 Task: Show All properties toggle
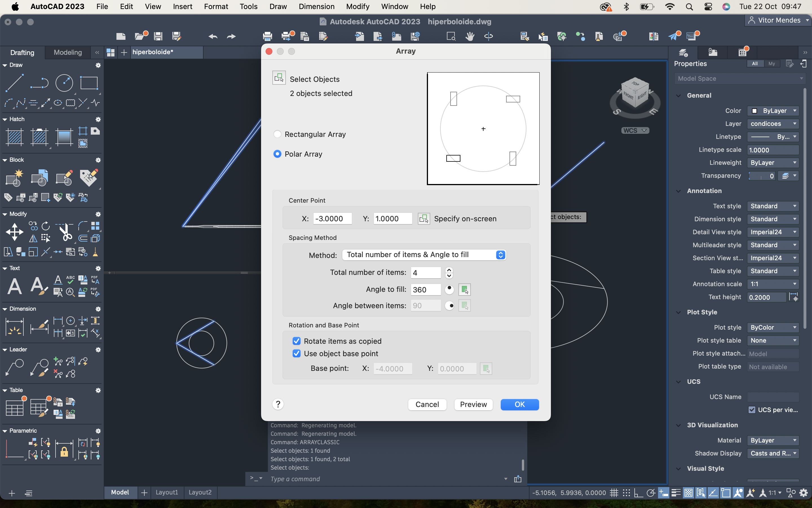(x=755, y=63)
